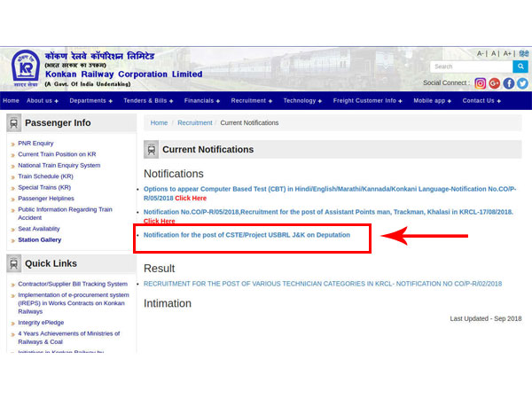Open 4 Years Achievements of Ministries link
The height and width of the screenshot is (399, 532).
pos(69,338)
